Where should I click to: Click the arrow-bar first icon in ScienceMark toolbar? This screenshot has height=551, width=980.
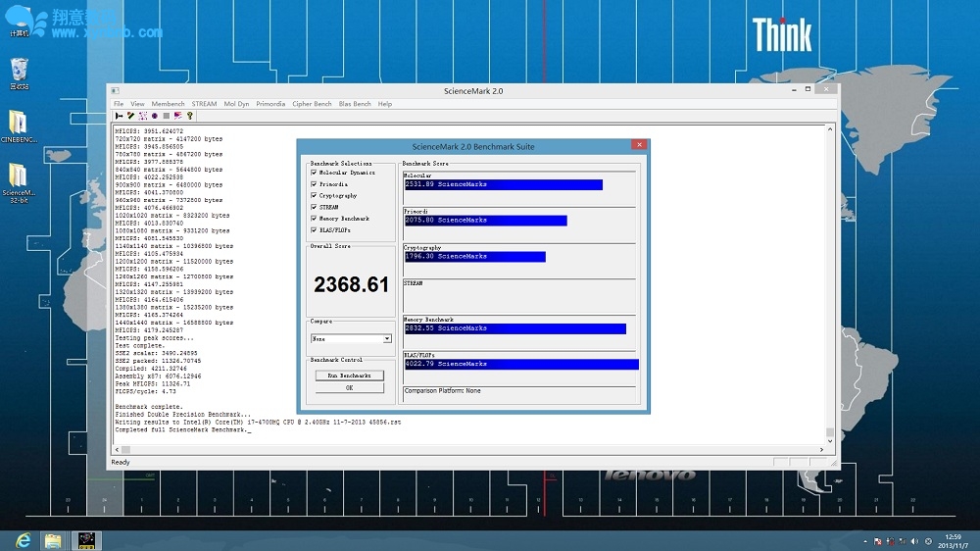pos(119,116)
